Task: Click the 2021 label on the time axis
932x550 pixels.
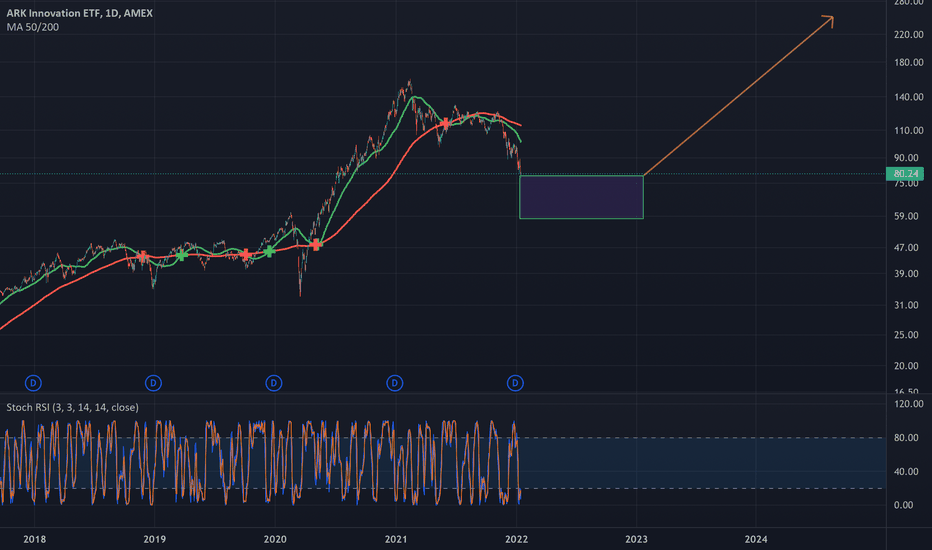Action: pos(396,539)
